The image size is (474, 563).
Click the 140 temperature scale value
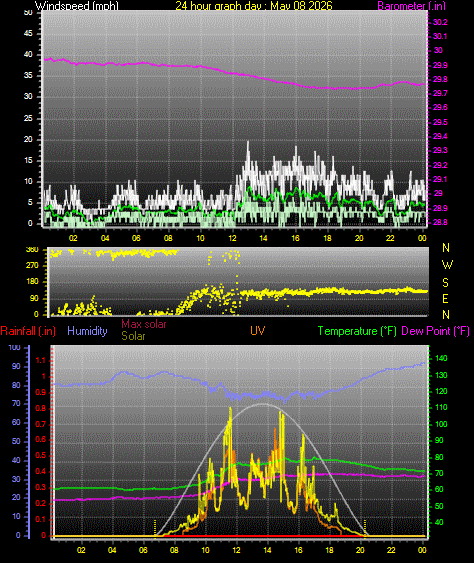(x=441, y=358)
